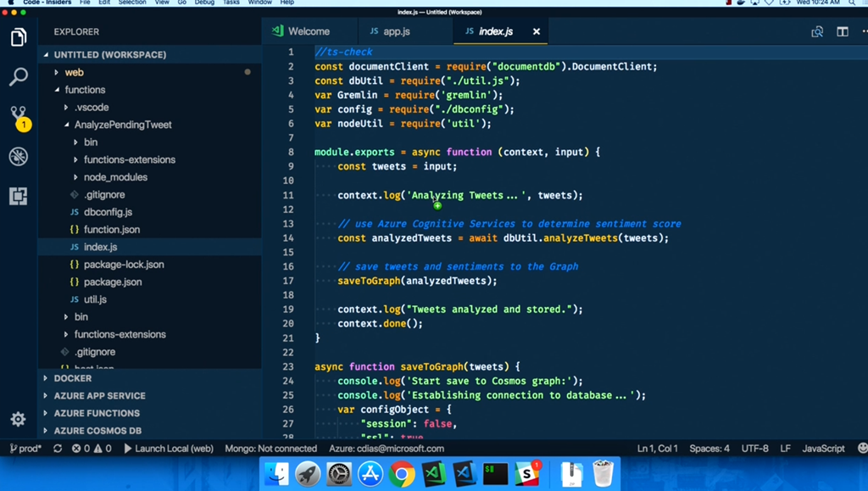Open the Search view in activity bar
The width and height of the screenshot is (868, 491).
tap(18, 77)
